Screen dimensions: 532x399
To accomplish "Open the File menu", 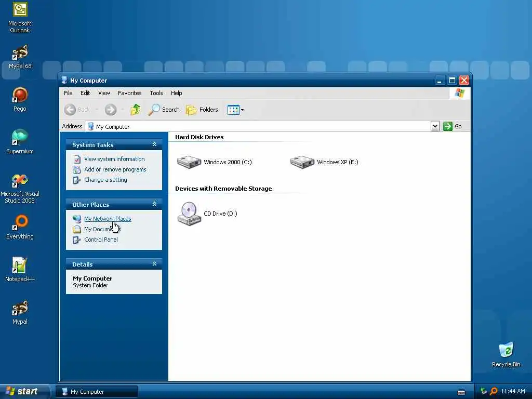I will [68, 93].
